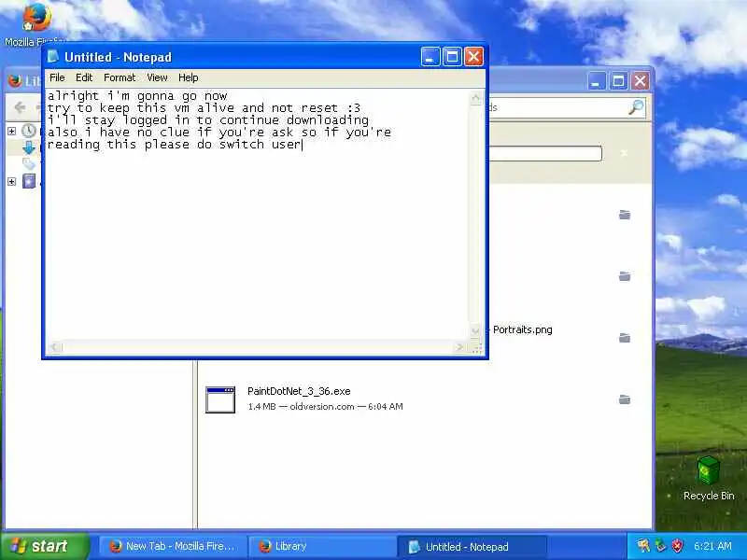Click the Notepad title bar document icon
This screenshot has width=747, height=560.
pos(53,57)
